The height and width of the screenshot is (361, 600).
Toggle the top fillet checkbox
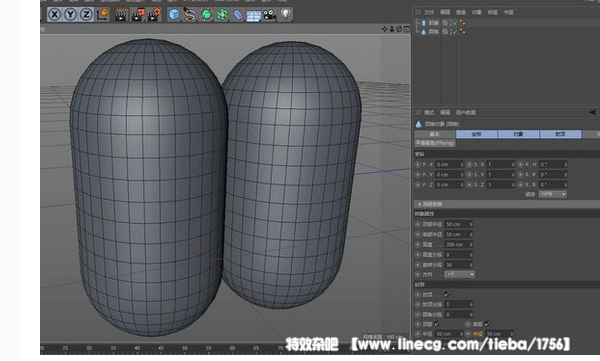point(437,324)
